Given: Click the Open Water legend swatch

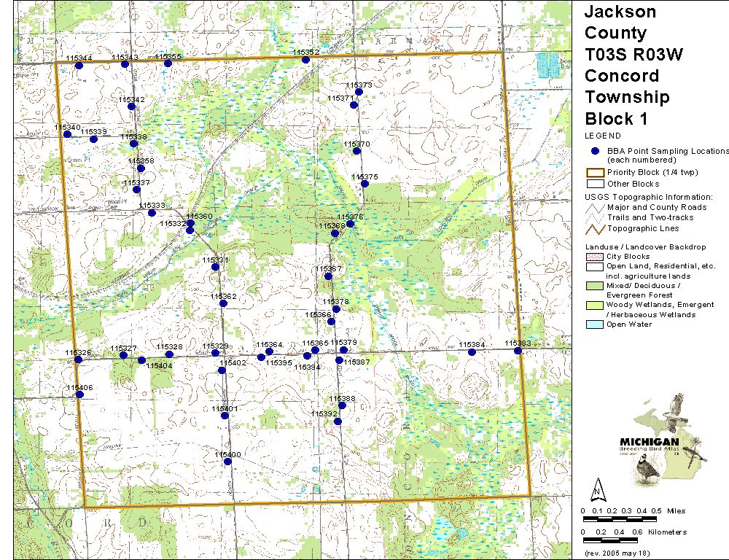Looking at the screenshot, I should [595, 324].
